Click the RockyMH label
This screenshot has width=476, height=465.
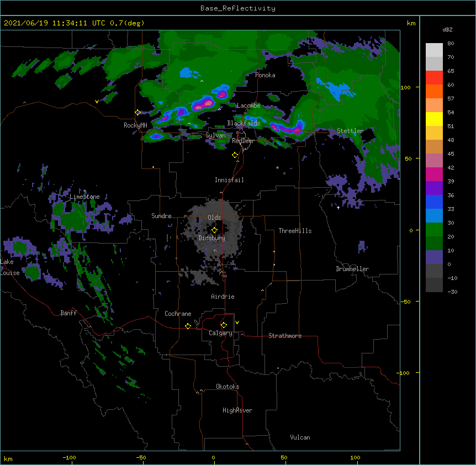tap(135, 125)
